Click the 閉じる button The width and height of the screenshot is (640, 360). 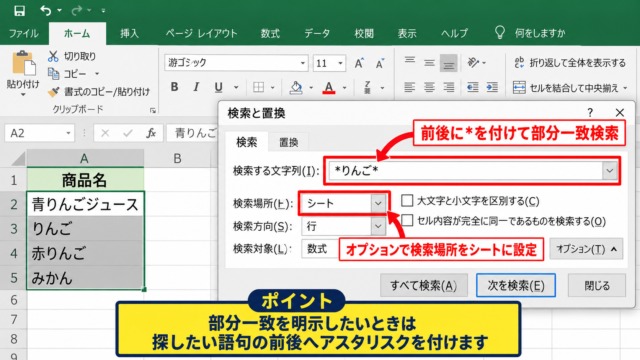click(x=597, y=285)
